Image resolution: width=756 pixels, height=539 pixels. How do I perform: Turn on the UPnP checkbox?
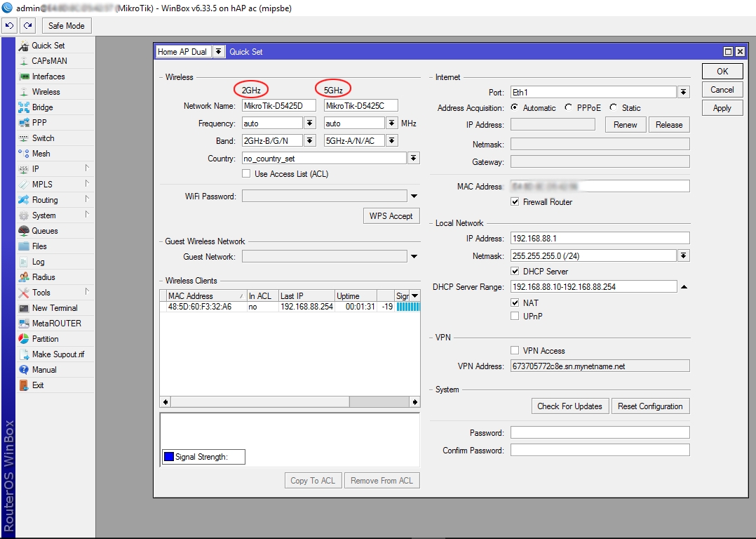515,317
